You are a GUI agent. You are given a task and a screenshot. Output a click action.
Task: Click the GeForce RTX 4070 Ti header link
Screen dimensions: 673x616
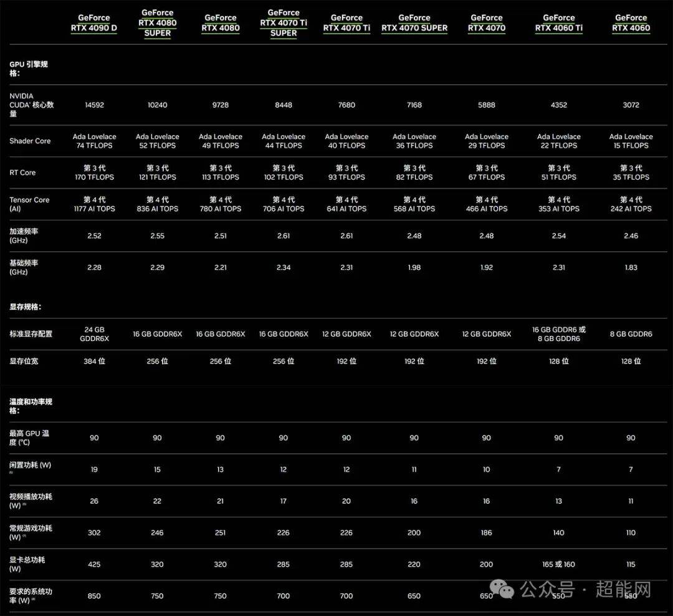tap(347, 23)
